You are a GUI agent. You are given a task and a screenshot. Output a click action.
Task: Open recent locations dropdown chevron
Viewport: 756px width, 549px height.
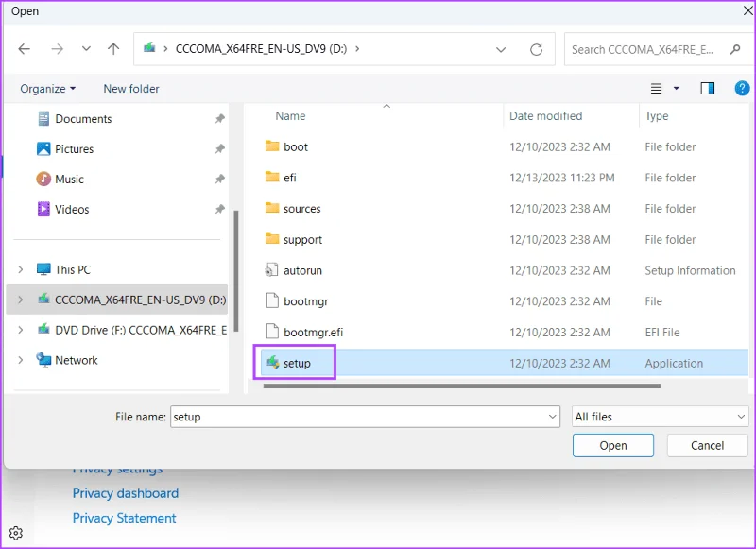click(86, 49)
